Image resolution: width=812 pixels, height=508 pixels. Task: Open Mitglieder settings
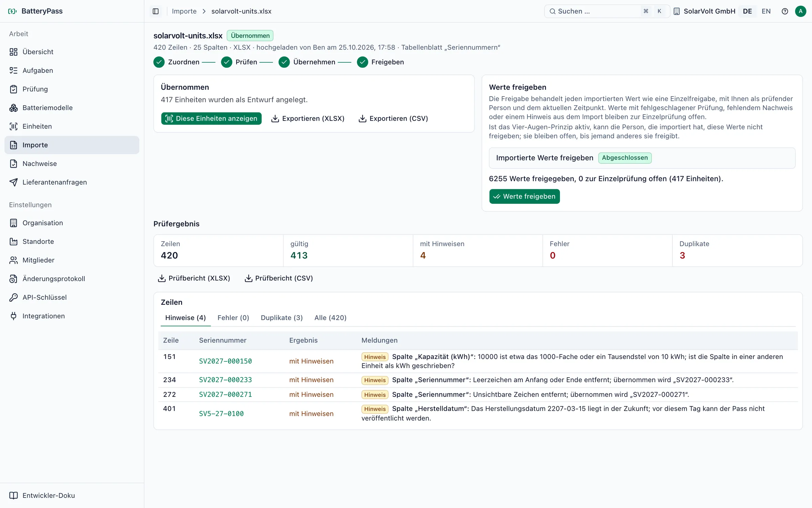coord(72,260)
